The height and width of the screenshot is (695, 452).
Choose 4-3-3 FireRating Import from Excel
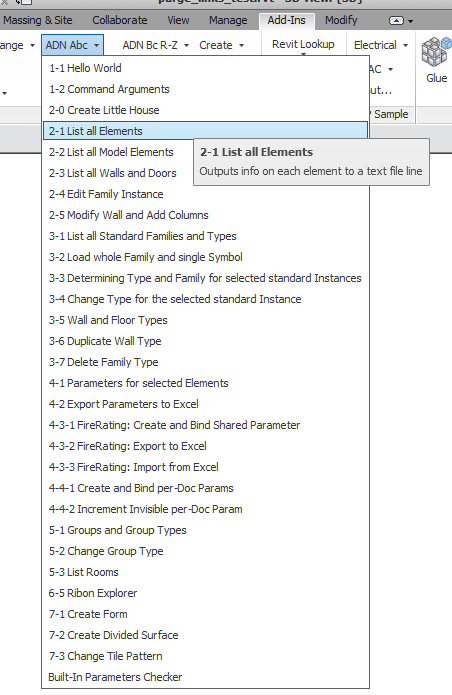[x=206, y=467]
